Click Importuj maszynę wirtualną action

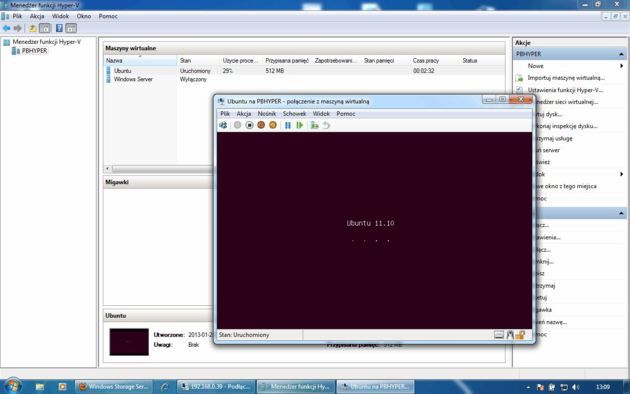pos(566,78)
